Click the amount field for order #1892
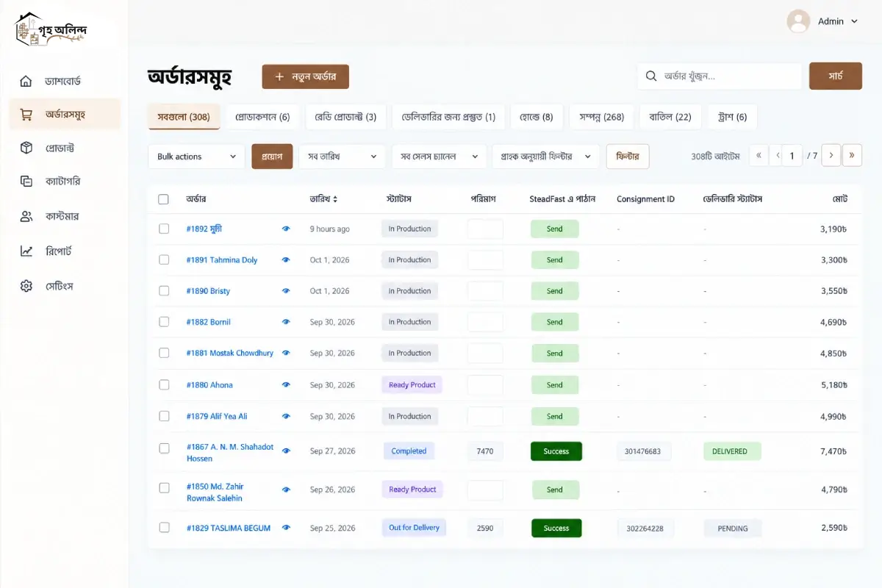 pyautogui.click(x=485, y=229)
